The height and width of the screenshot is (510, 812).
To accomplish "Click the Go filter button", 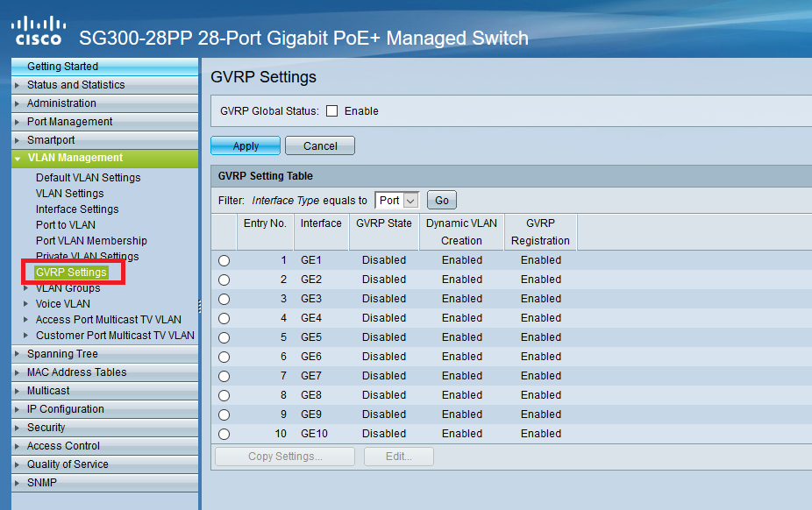I will pyautogui.click(x=442, y=200).
